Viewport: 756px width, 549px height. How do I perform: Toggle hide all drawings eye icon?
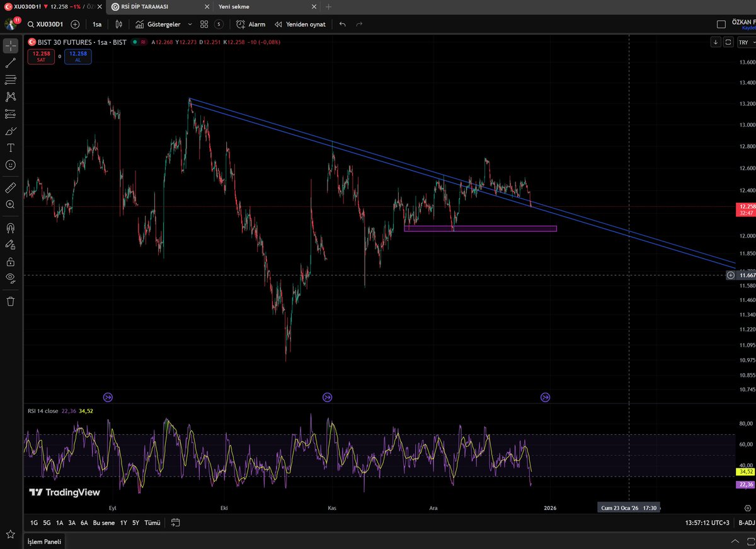10,278
